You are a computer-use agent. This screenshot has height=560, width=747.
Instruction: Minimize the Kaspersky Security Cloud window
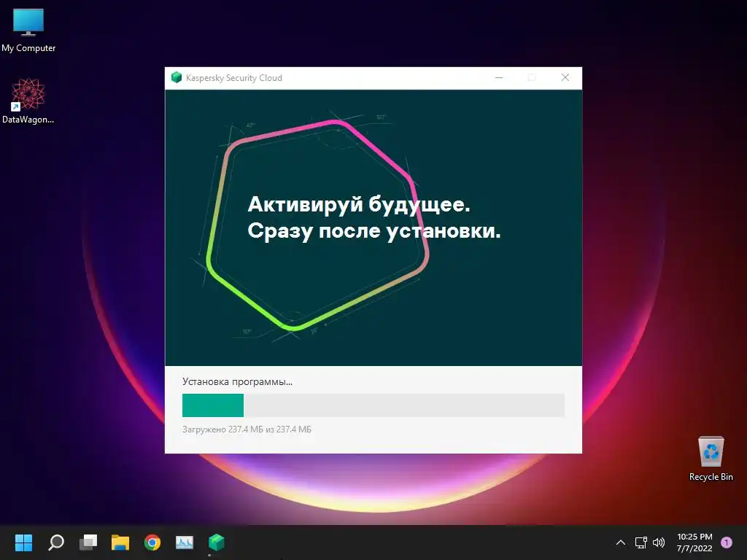[499, 77]
